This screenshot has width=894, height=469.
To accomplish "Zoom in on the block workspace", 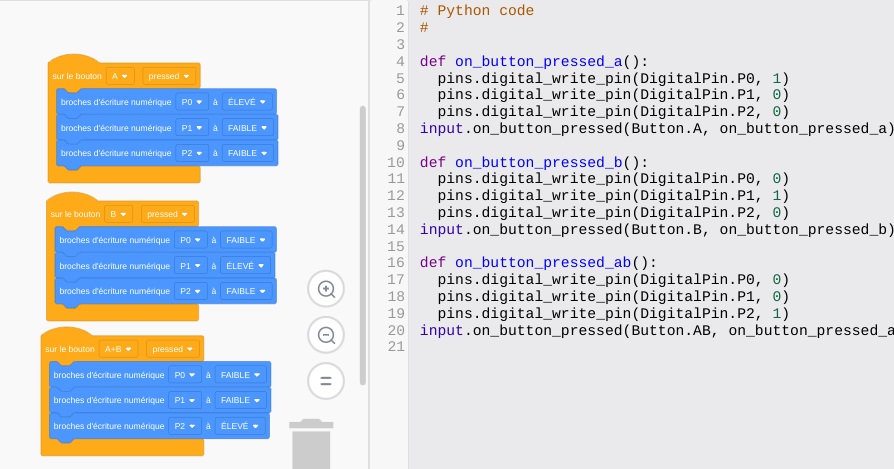I will pyautogui.click(x=326, y=289).
